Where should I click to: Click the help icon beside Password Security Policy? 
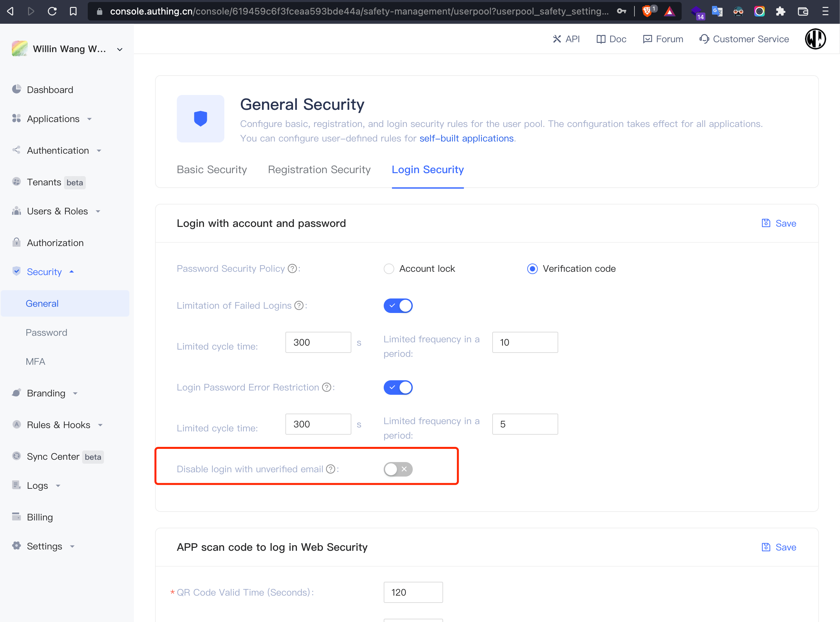292,268
